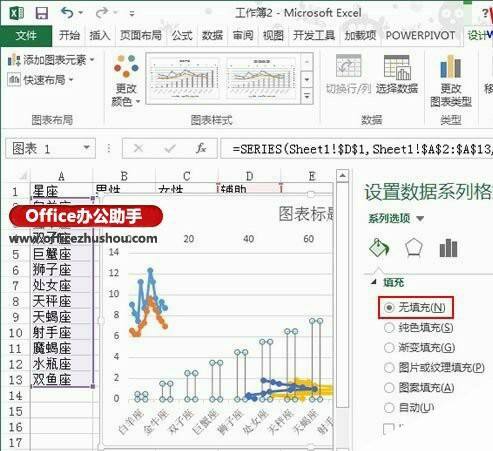Click 更改图表类型 button
The height and width of the screenshot is (451, 493).
click(451, 81)
